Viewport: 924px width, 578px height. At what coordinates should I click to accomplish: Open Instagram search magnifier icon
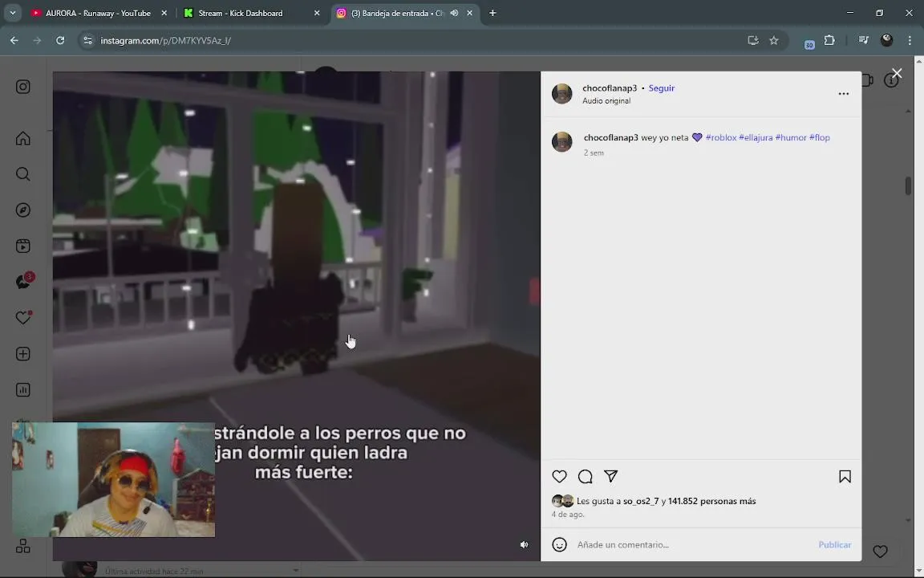23,174
